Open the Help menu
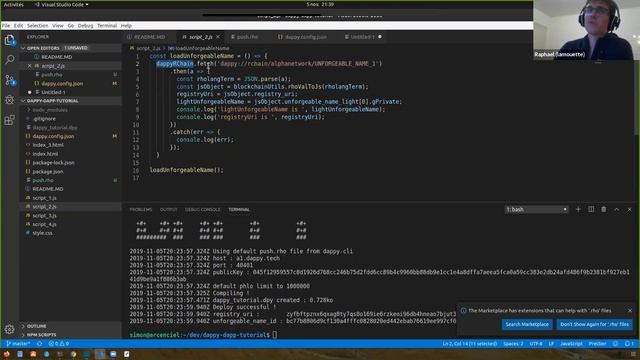This screenshot has height=360, width=640. click(126, 25)
